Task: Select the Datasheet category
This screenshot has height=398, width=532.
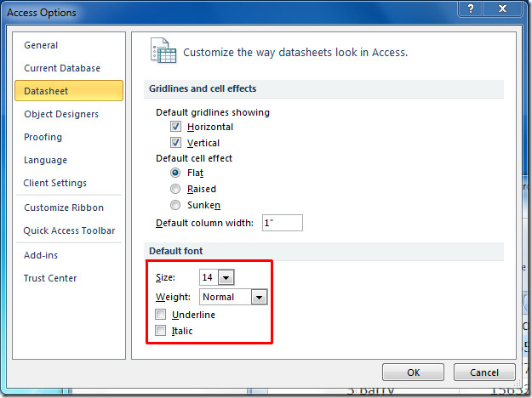Action: coord(69,91)
